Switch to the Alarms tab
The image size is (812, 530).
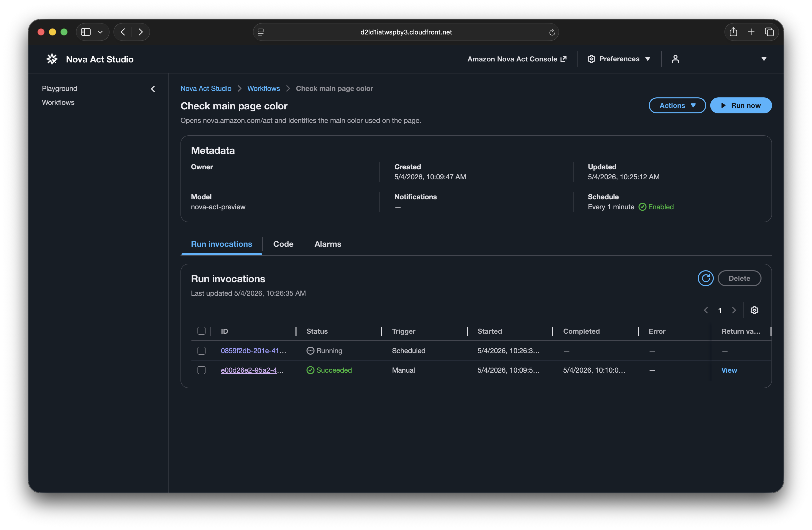click(x=327, y=244)
